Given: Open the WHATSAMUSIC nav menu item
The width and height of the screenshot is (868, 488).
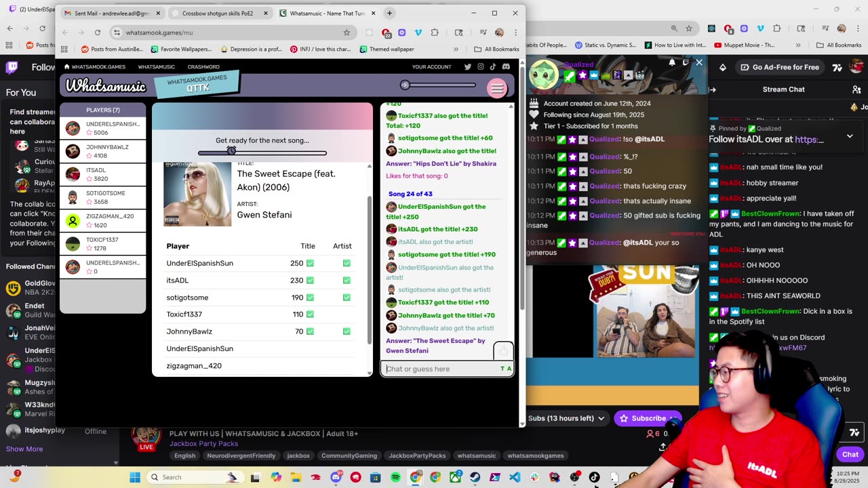Looking at the screenshot, I should [157, 66].
